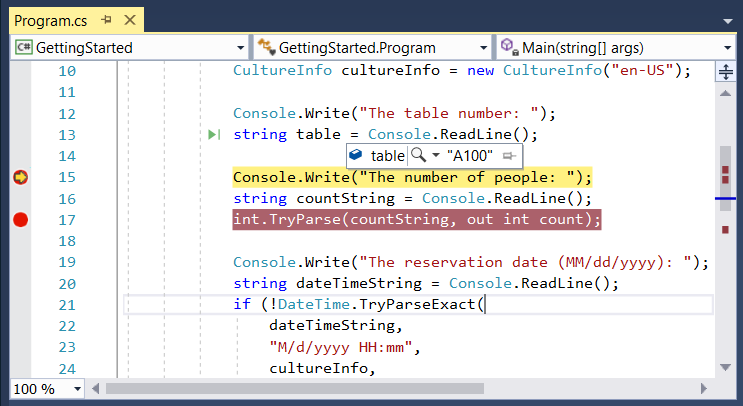
Task: Open the GettingStarted.Program types dropdown
Action: [484, 48]
